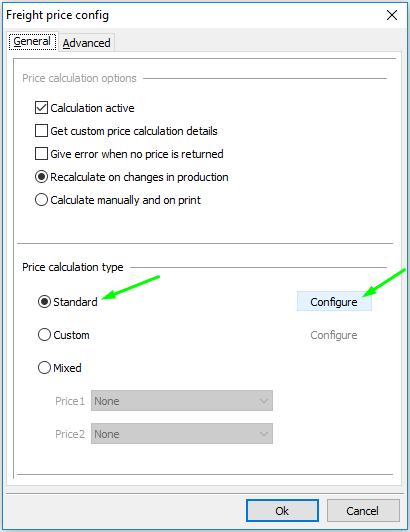This screenshot has height=532, width=410.
Task: Select the Custom price calculation type
Action: click(44, 335)
